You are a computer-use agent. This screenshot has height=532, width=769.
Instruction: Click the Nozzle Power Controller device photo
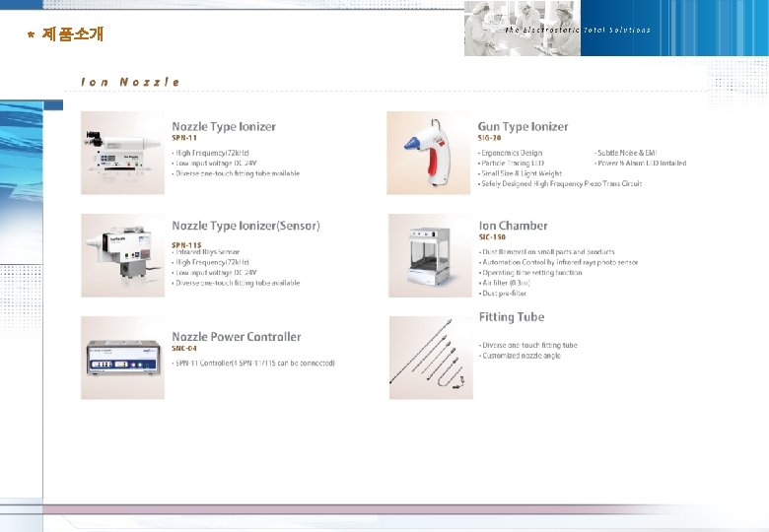pyautogui.click(x=122, y=358)
